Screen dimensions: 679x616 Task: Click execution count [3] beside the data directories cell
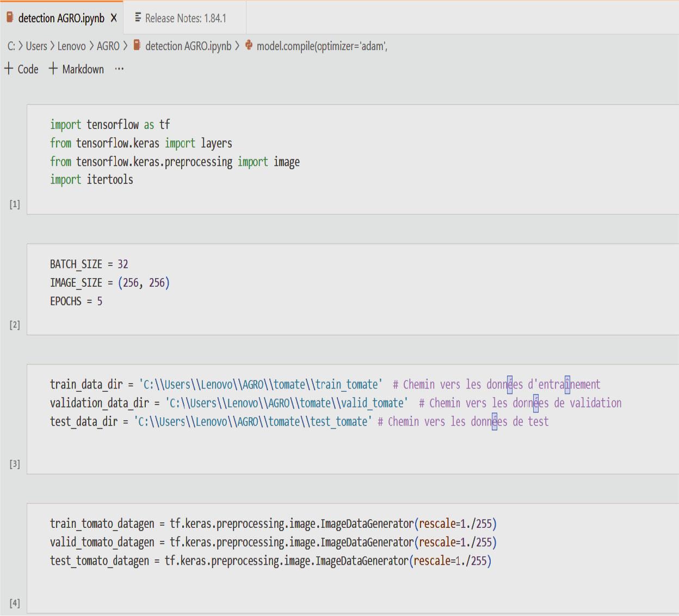[15, 464]
